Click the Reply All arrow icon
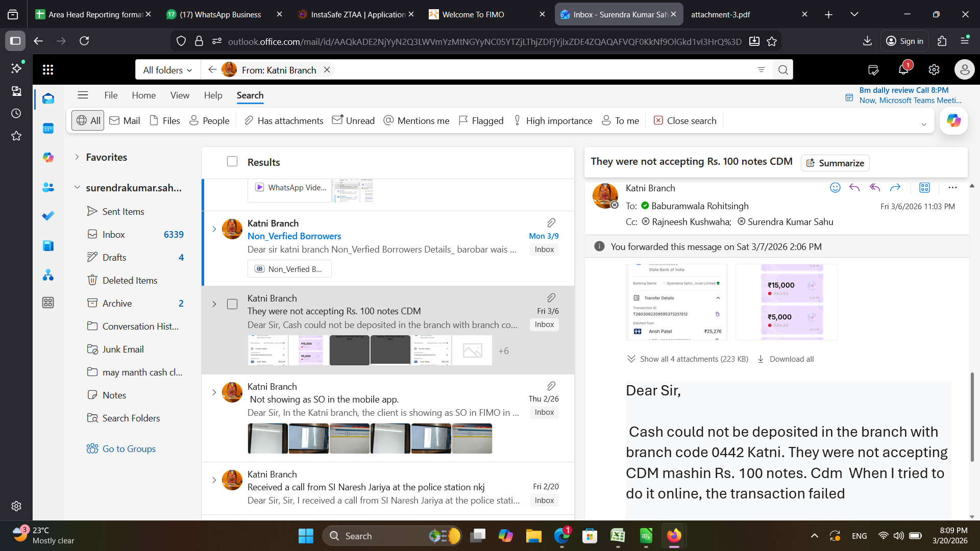 pyautogui.click(x=875, y=188)
